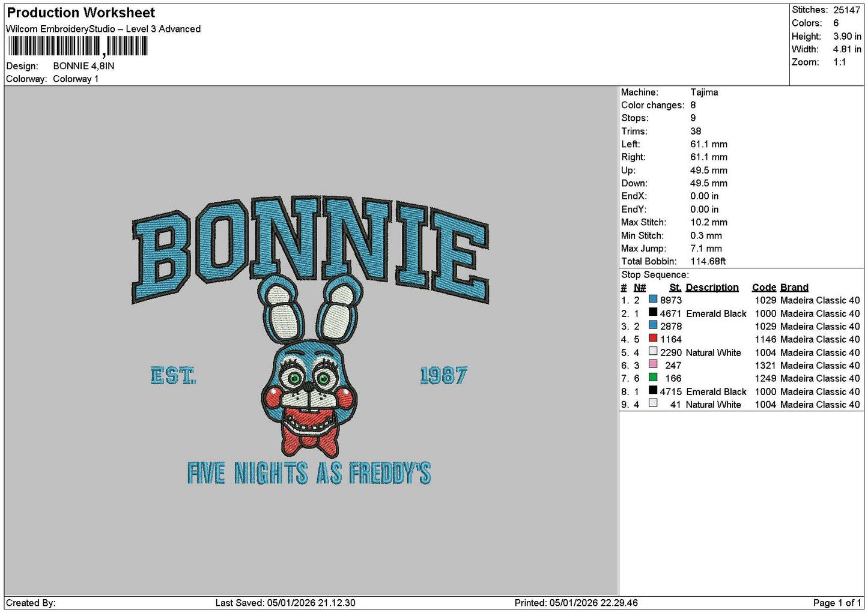Click the 'Description' column header
Viewport: 868px width, 613px height.
(x=712, y=288)
